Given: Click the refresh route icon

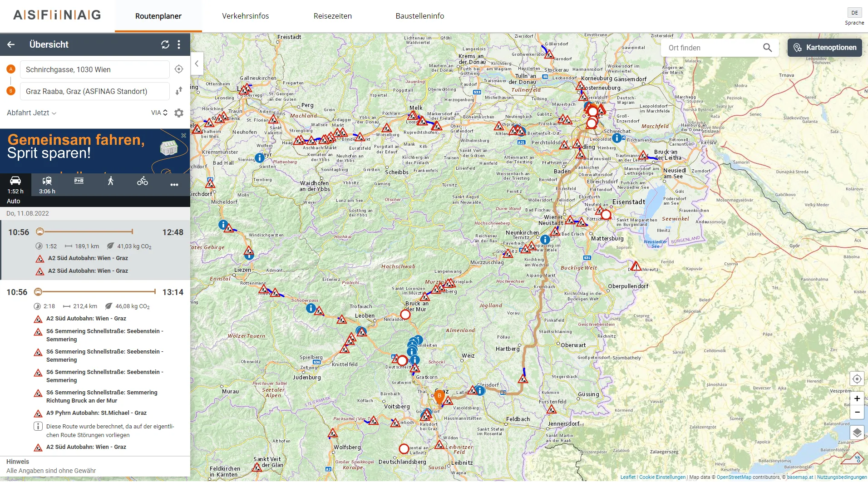Looking at the screenshot, I should tap(165, 44).
